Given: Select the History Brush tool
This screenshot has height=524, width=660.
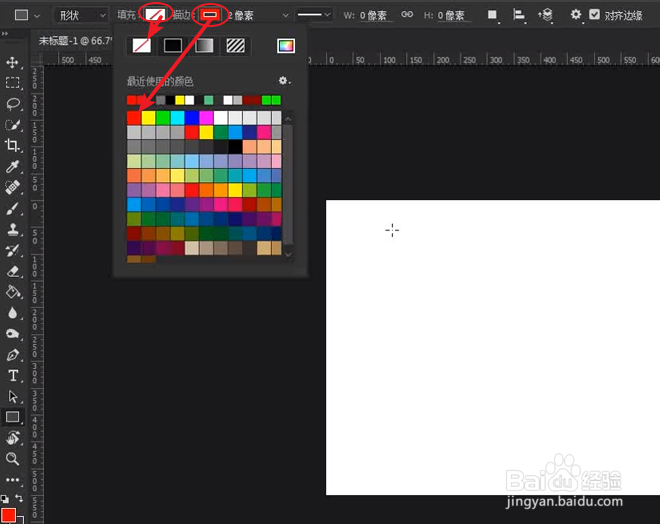Looking at the screenshot, I should pos(12,250).
